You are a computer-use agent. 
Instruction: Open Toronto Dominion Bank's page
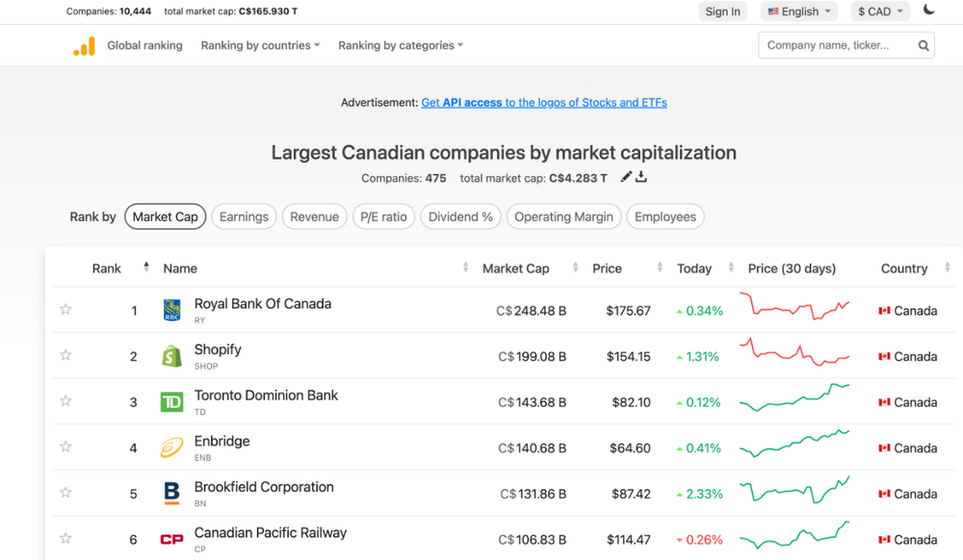(x=266, y=395)
